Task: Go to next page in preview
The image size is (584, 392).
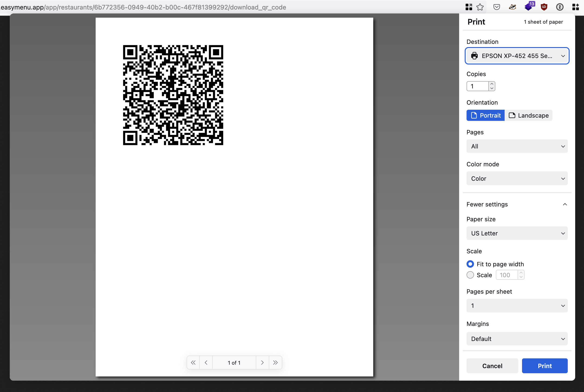Action: pyautogui.click(x=262, y=363)
